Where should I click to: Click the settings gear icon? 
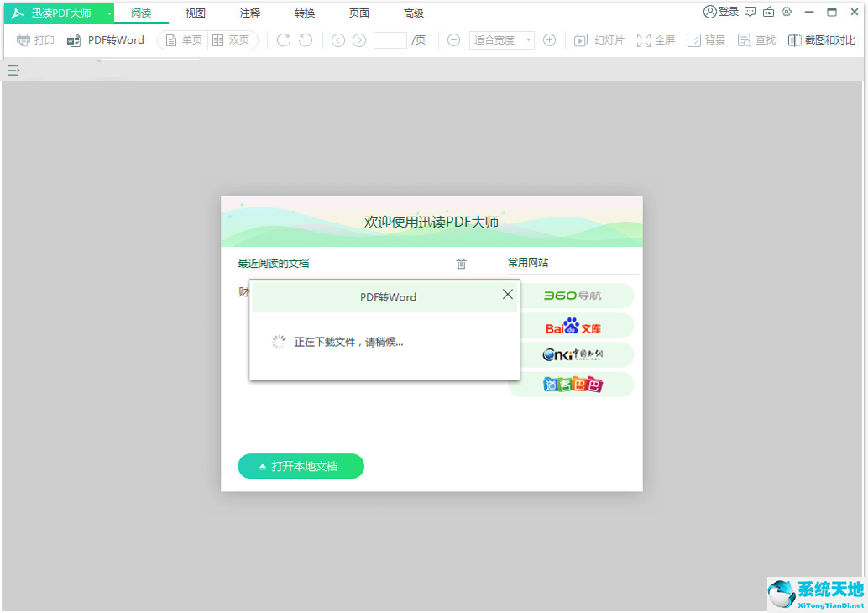coord(787,12)
